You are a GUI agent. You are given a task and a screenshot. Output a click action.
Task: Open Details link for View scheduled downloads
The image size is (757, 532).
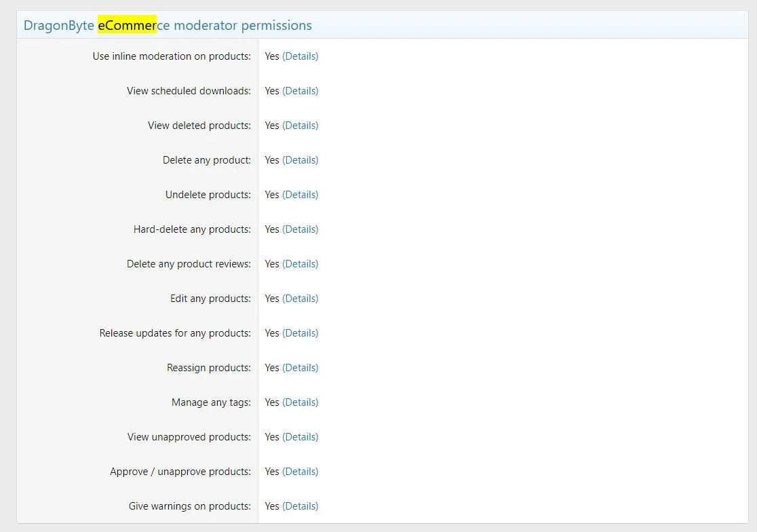point(300,91)
